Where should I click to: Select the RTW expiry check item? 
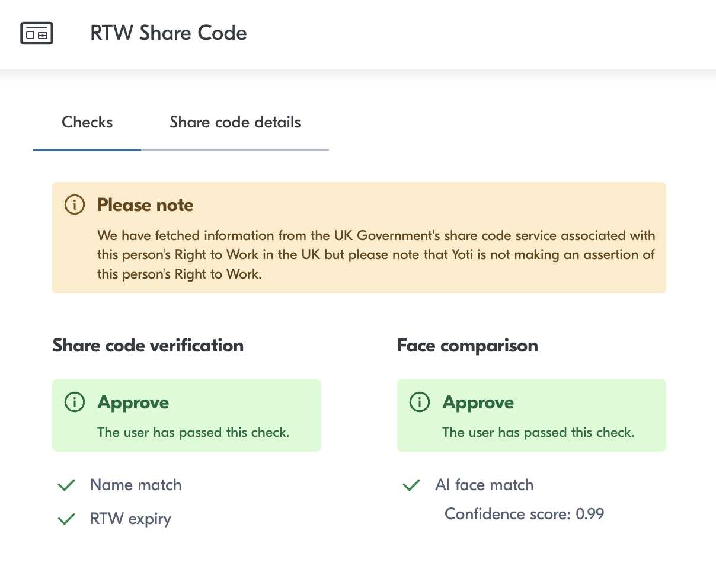130,519
